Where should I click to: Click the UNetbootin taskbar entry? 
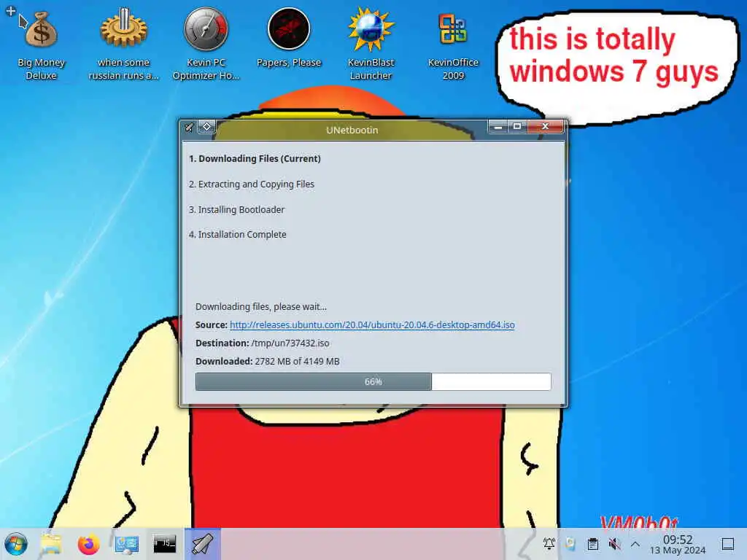pos(203,544)
